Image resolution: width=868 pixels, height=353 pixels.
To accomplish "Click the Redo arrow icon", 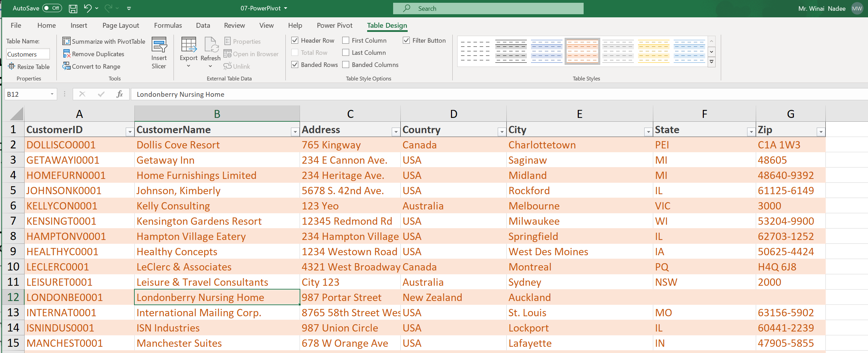I will 108,8.
